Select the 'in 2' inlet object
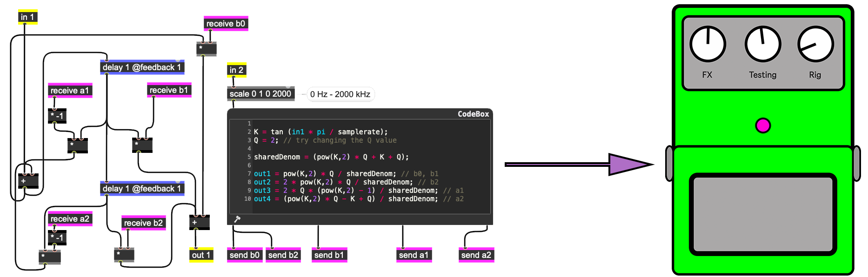 point(236,70)
